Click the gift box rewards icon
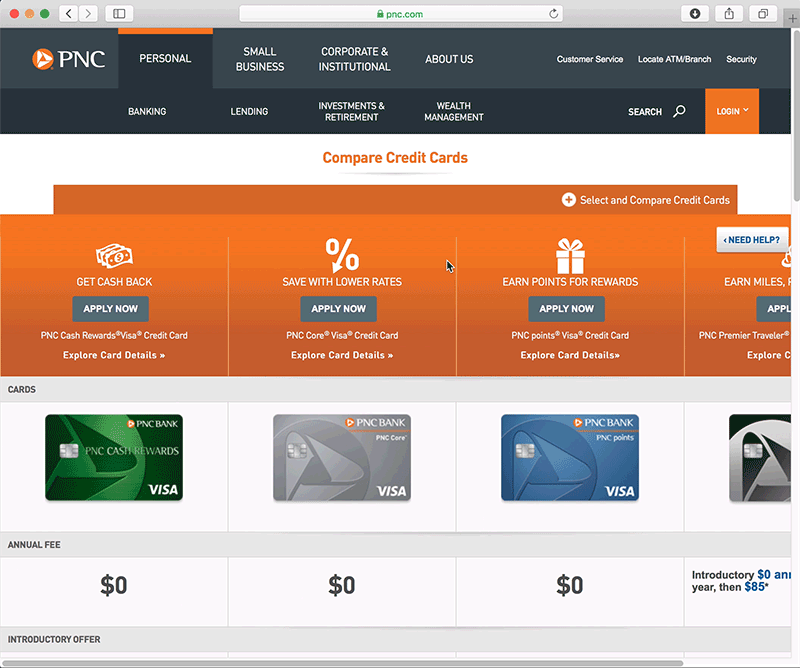The width and height of the screenshot is (800, 668). coord(570,256)
